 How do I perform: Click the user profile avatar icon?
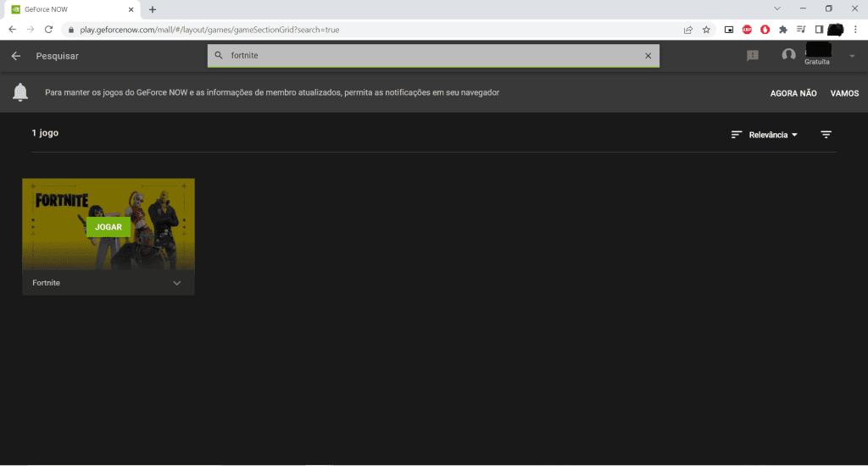(788, 55)
